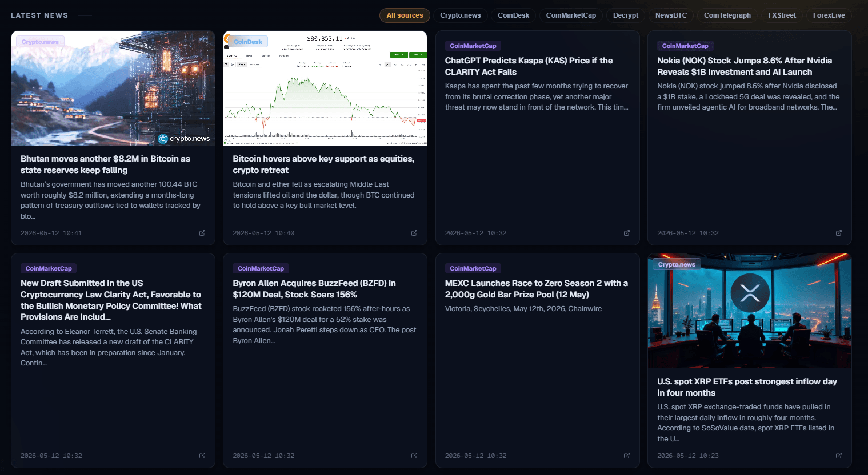Filter news by Decrypt source

(626, 15)
